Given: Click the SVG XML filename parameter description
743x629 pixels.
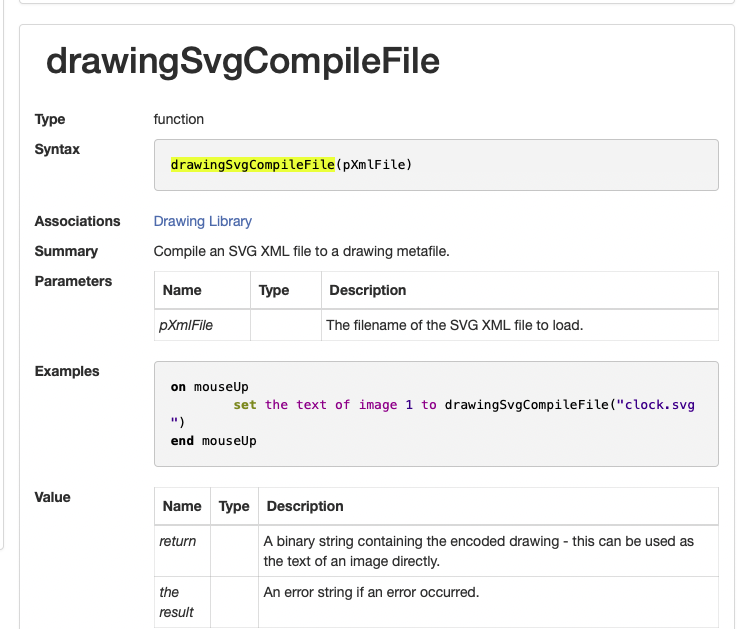Looking at the screenshot, I should pos(454,325).
